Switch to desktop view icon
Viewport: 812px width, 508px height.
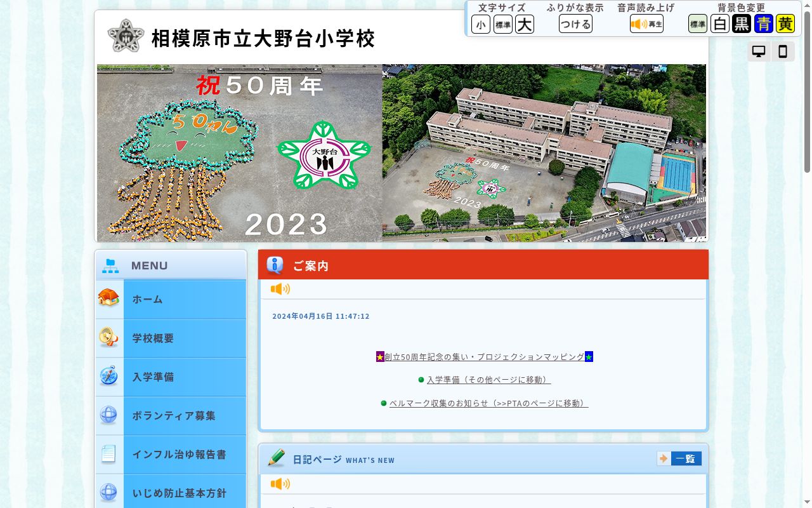click(759, 51)
